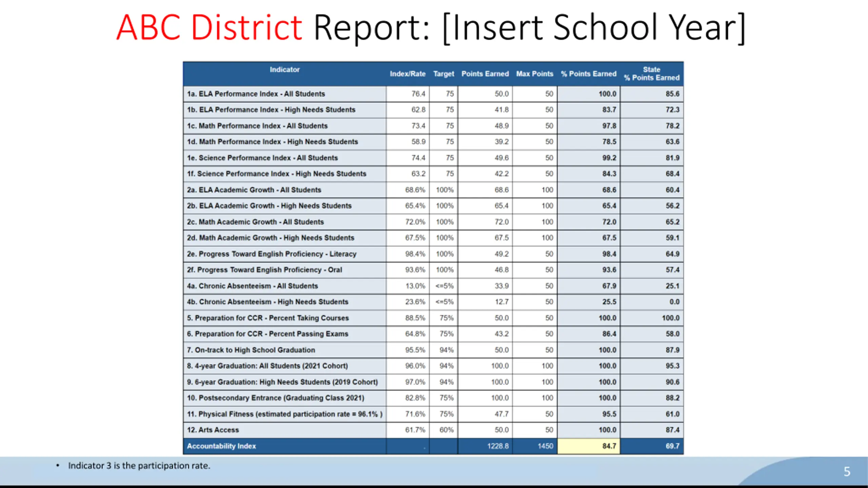The height and width of the screenshot is (488, 868).
Task: Select the 'Indicator' column header
Action: [284, 69]
